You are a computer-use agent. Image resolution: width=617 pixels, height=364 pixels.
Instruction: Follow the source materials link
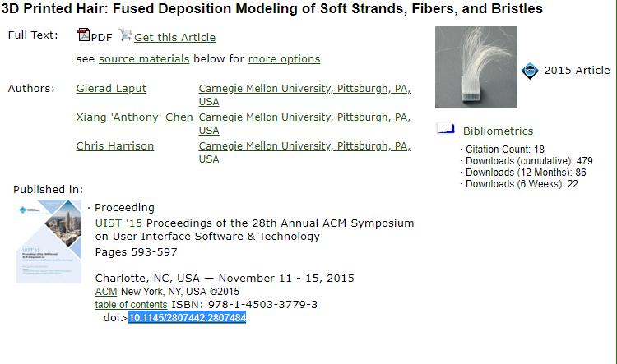coord(144,59)
